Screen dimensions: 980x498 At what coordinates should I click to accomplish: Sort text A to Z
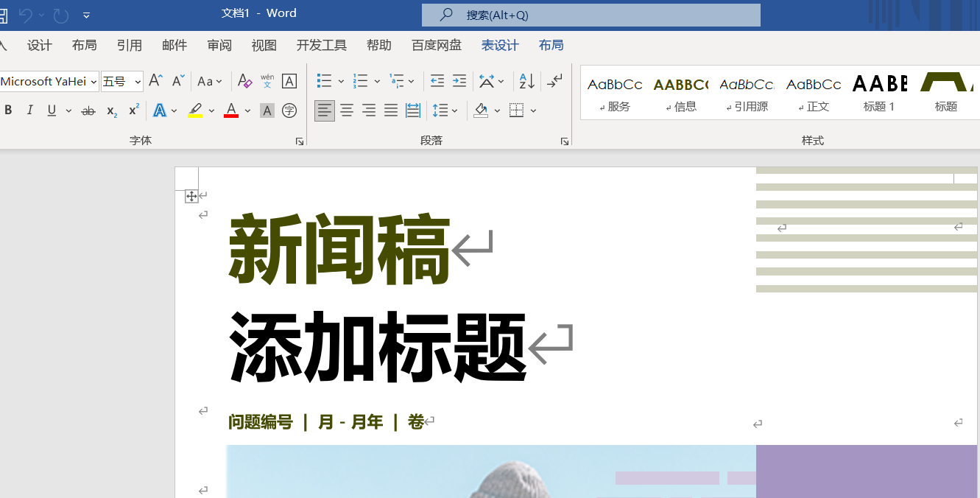tap(527, 81)
